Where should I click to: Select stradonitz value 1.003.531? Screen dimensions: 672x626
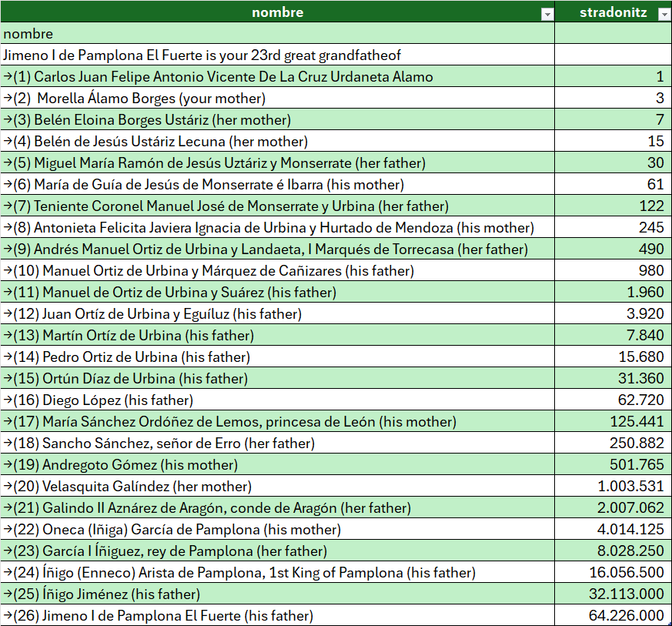point(613,486)
